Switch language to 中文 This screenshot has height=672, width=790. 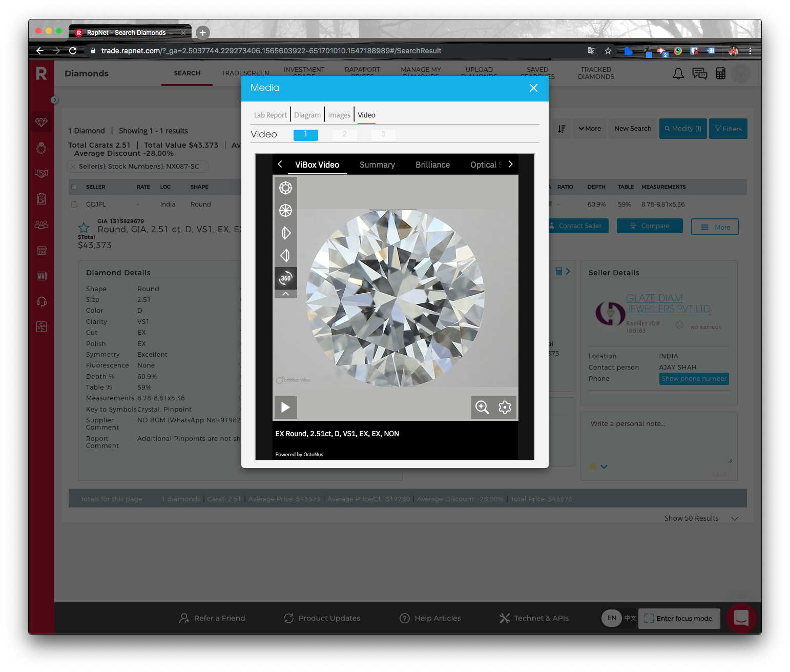[630, 618]
